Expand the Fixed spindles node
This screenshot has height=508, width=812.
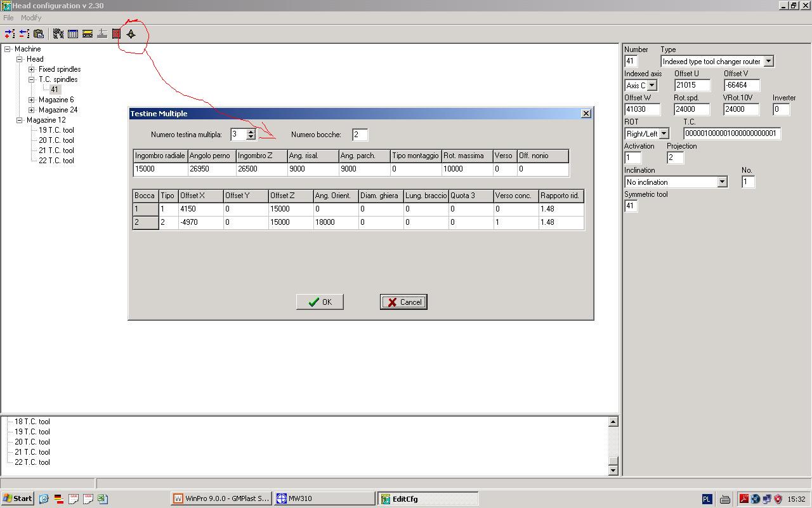[32, 69]
